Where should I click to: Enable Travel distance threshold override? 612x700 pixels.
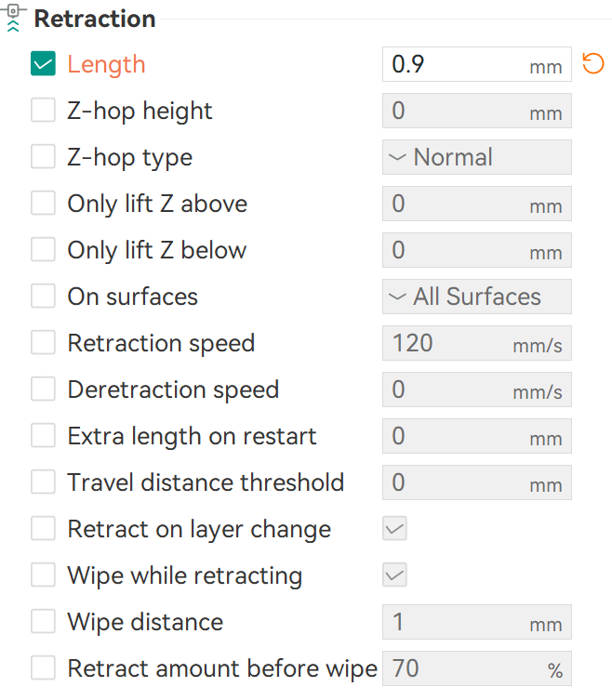pos(43,482)
